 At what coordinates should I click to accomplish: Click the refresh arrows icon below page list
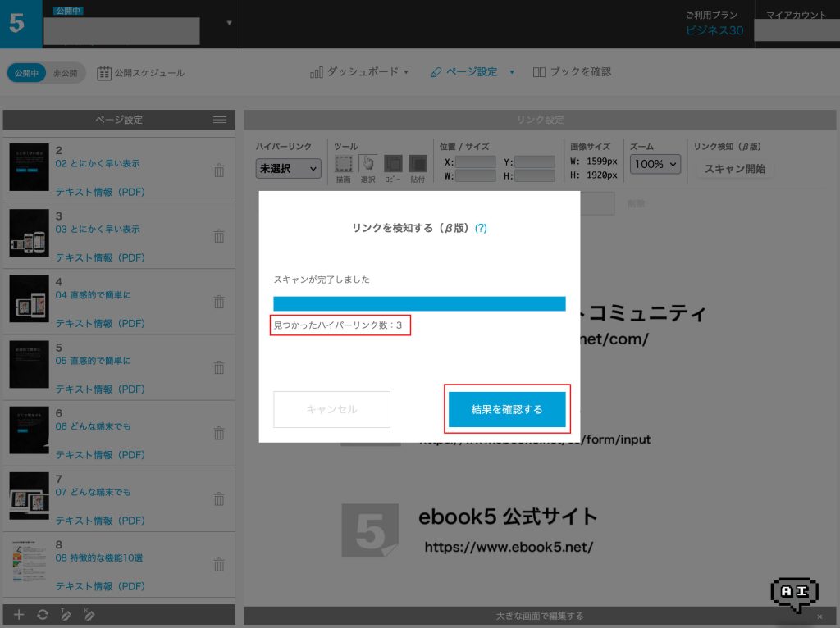pyautogui.click(x=43, y=614)
